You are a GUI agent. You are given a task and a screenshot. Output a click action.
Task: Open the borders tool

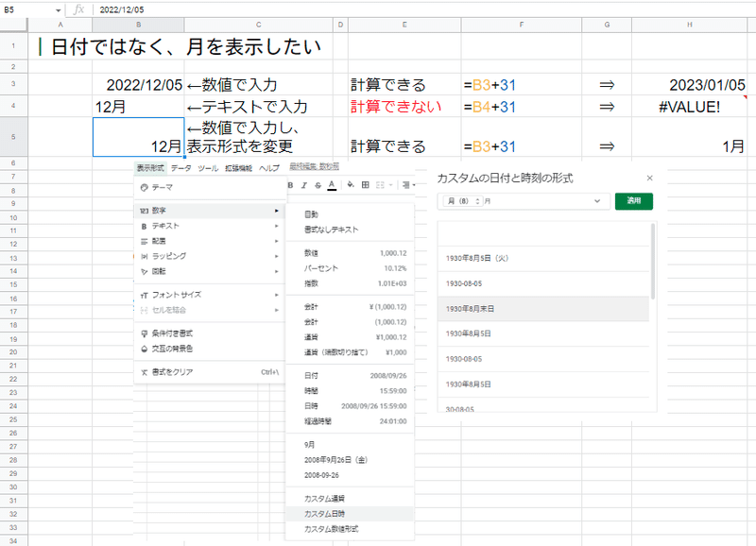pos(366,185)
